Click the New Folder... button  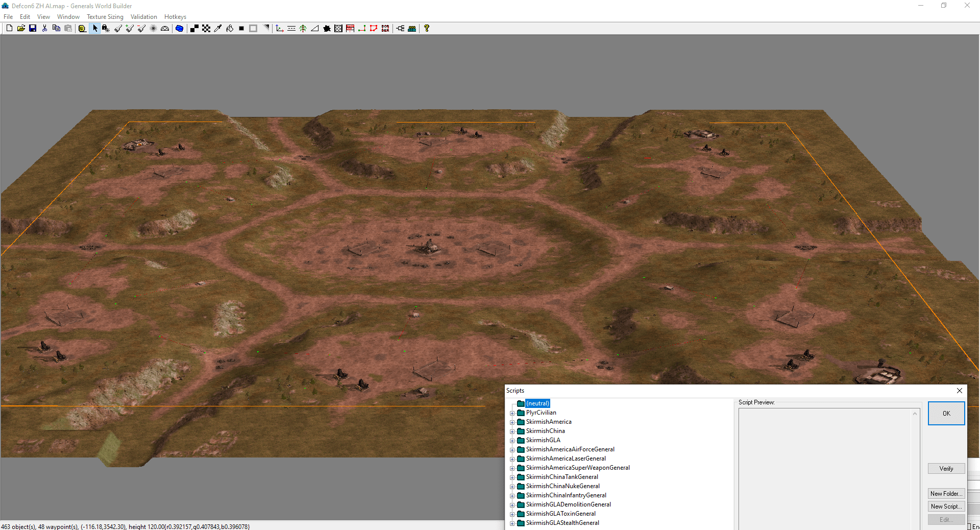point(946,493)
